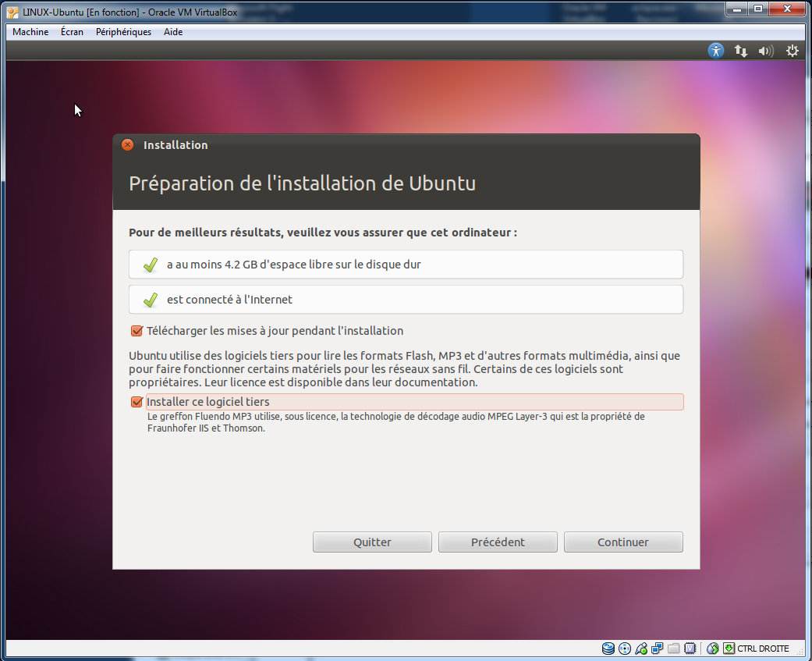Click the optical CD drive status icon

point(625,649)
